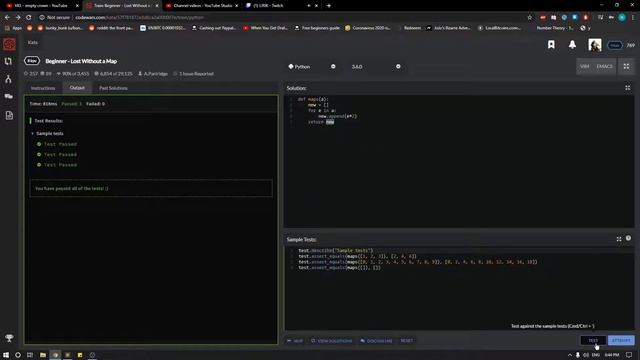Open the Apps bookmarks shortcut

(13, 28)
